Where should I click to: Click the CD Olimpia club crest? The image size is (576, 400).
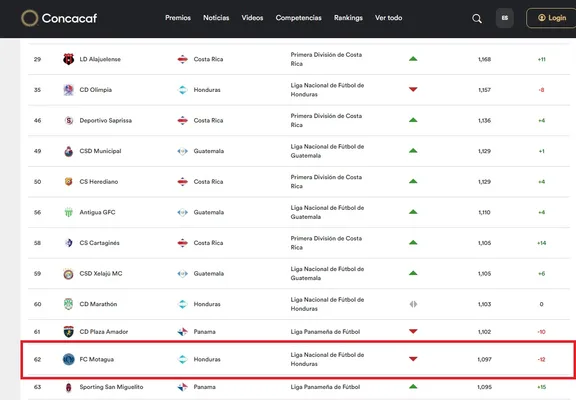click(68, 90)
